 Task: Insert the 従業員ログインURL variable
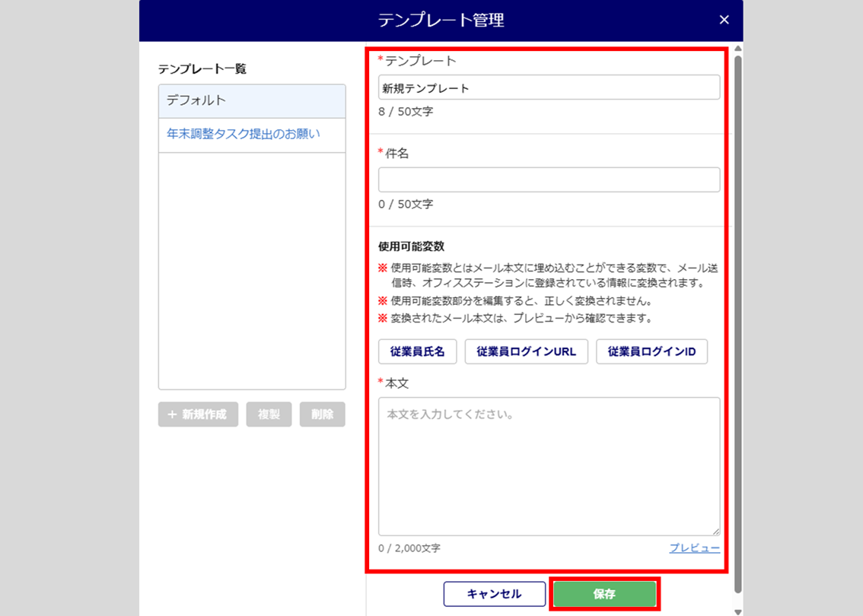point(526,352)
